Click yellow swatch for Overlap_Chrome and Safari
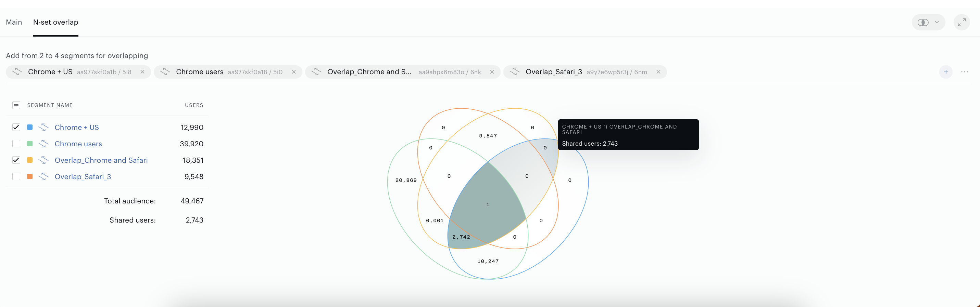This screenshot has height=307, width=980. pyautogui.click(x=30, y=160)
